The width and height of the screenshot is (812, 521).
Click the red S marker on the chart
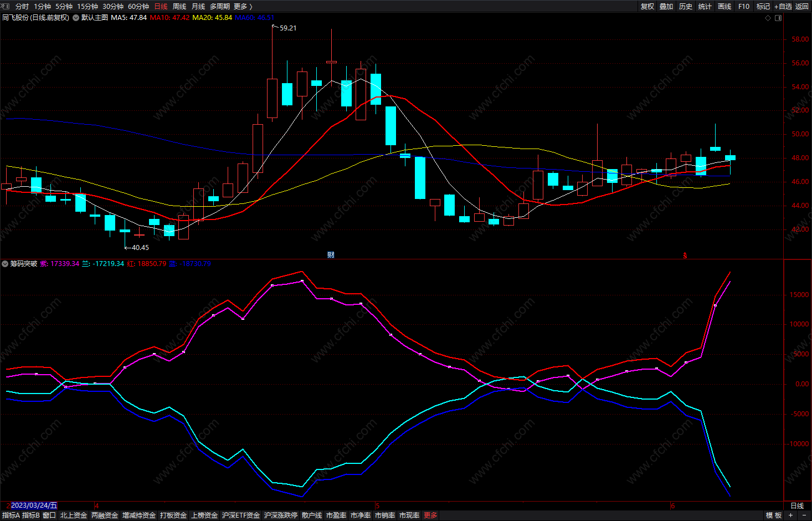(685, 256)
